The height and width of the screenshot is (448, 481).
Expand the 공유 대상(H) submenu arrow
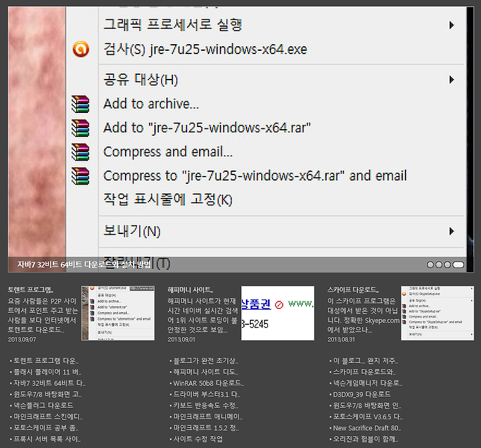452,80
